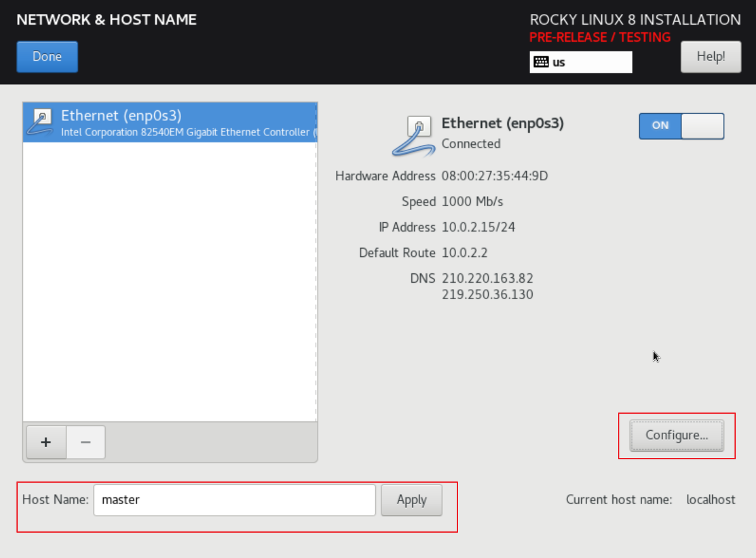The height and width of the screenshot is (558, 756).
Task: Click the current host name localhost
Action: [710, 500]
